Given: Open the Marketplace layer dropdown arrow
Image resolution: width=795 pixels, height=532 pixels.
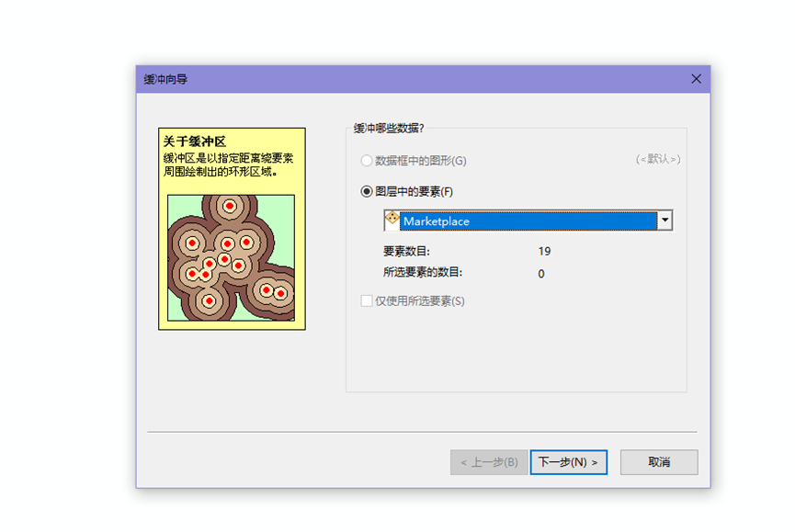Looking at the screenshot, I should 664,221.
